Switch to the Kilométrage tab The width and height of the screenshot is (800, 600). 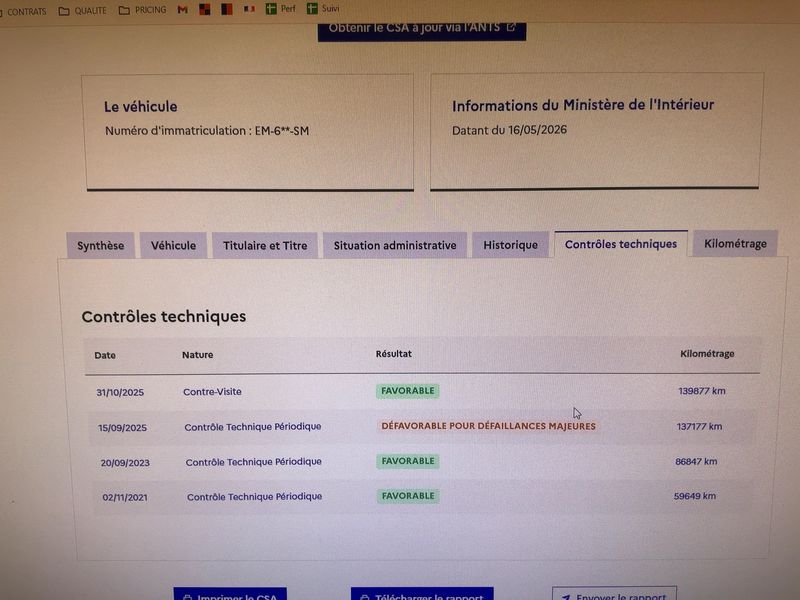735,243
